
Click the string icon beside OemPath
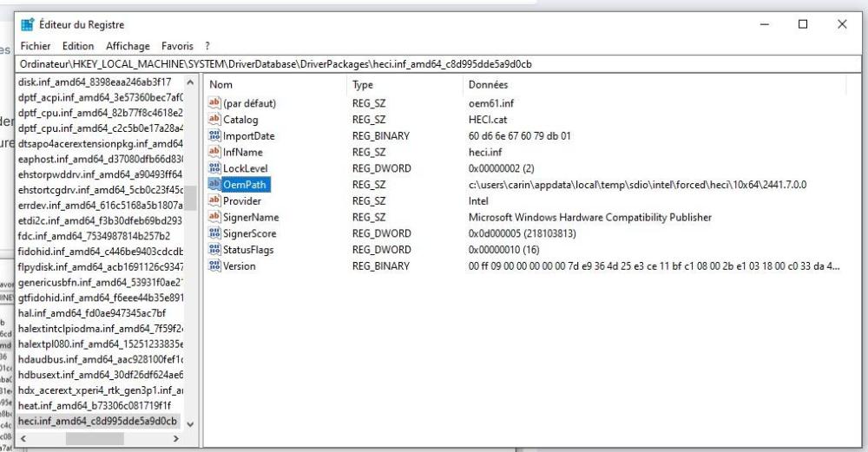214,184
